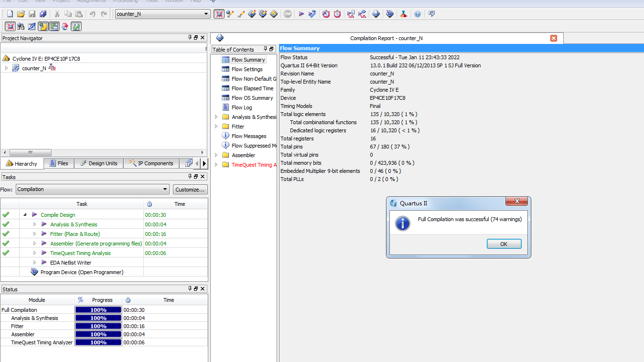Toggle the green checkmark Tasks view button
Image resolution: width=644 pixels, height=362 pixels.
pyautogui.click(x=76, y=26)
